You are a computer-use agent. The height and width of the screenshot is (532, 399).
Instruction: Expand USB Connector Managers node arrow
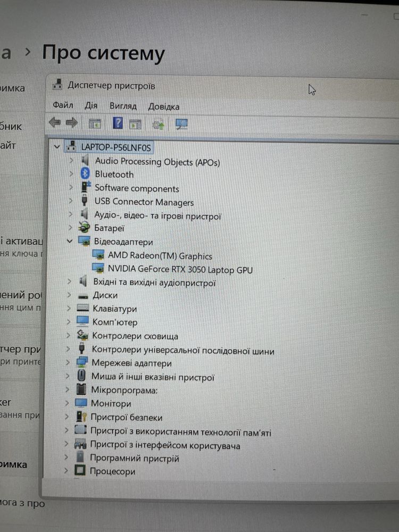pos(71,201)
